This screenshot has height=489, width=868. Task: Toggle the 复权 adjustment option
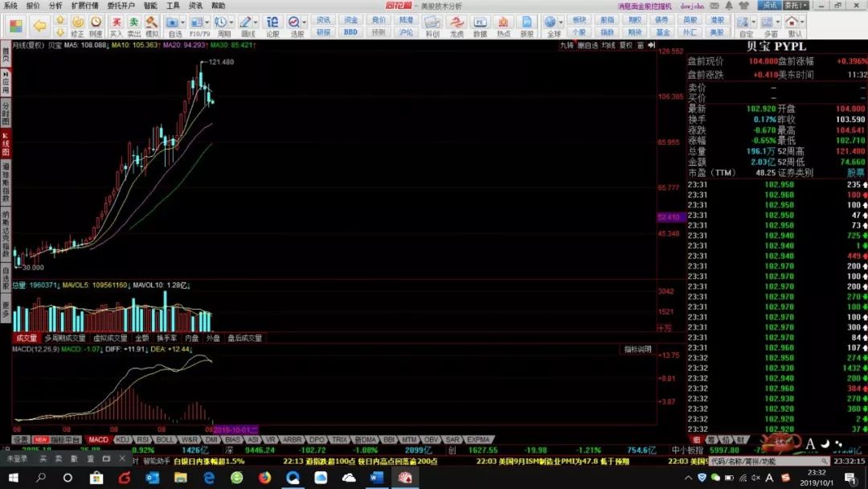click(x=625, y=45)
